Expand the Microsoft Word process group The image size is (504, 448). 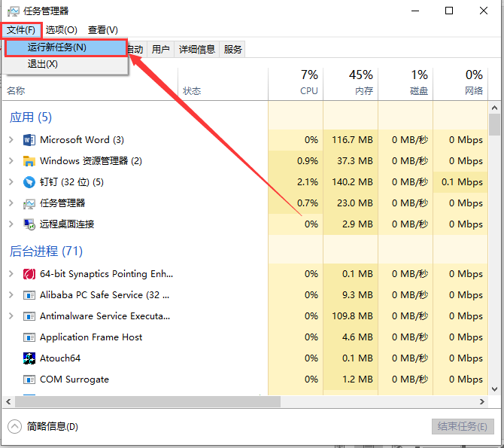pos(11,140)
